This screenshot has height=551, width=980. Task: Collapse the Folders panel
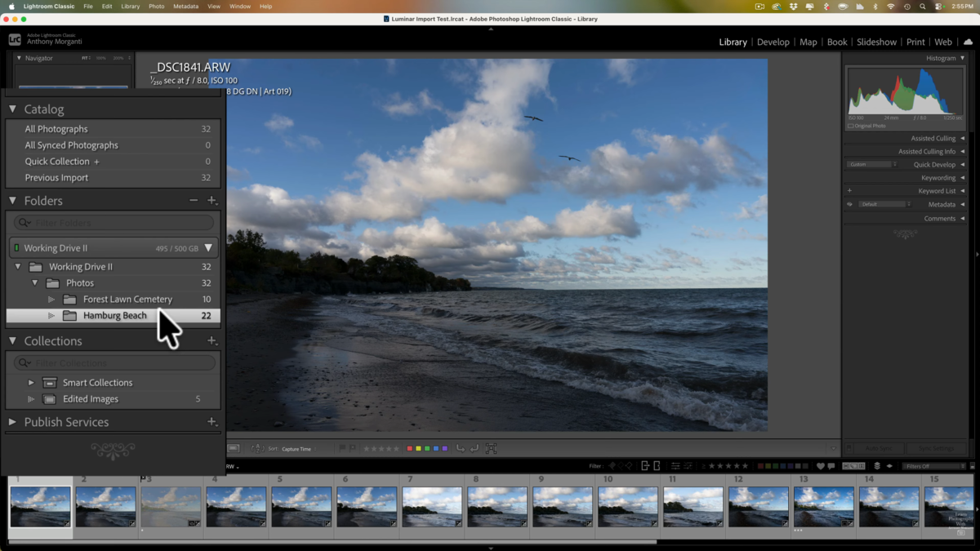pyautogui.click(x=12, y=200)
